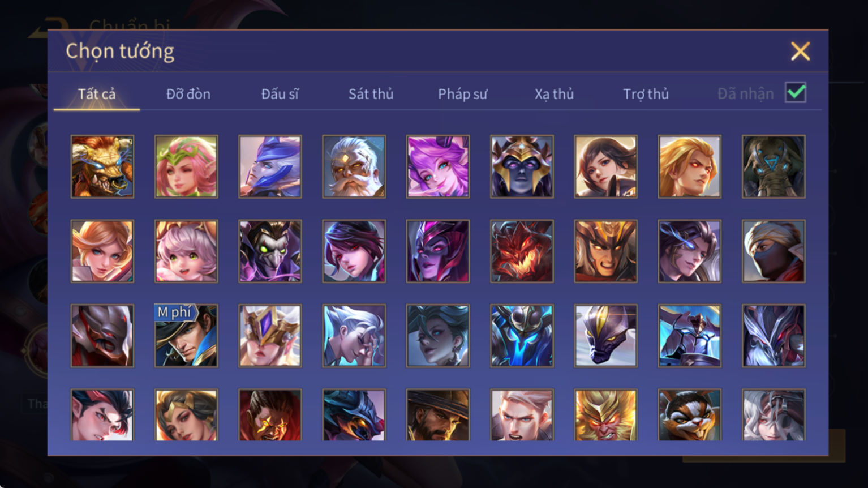868x488 pixels.
Task: Pick the red demon hero portrait
Action: point(522,251)
